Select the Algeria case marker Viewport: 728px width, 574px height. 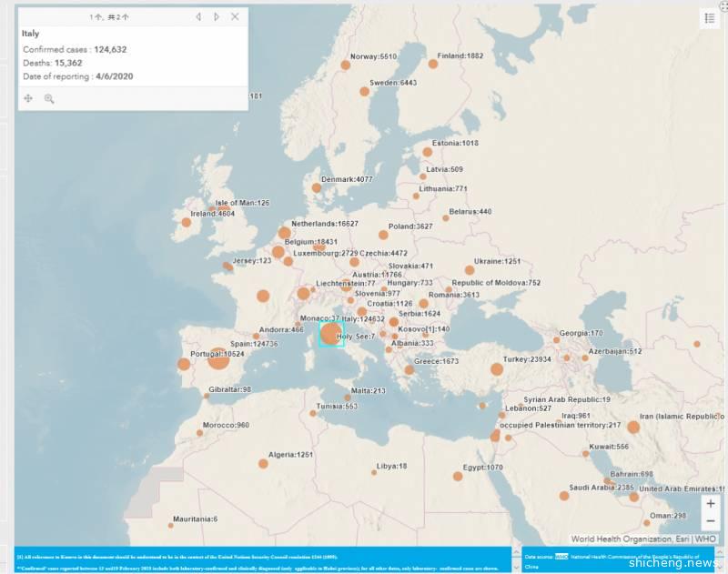263,463
